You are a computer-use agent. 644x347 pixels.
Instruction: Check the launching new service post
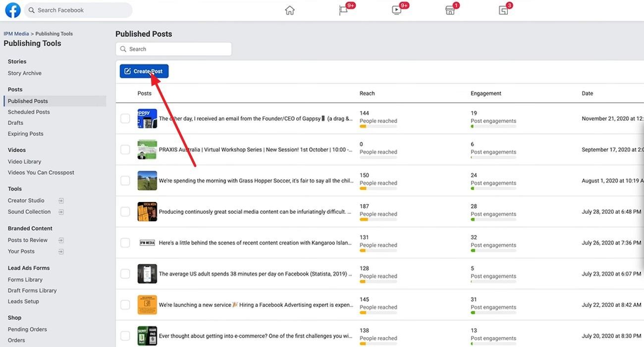click(x=125, y=305)
